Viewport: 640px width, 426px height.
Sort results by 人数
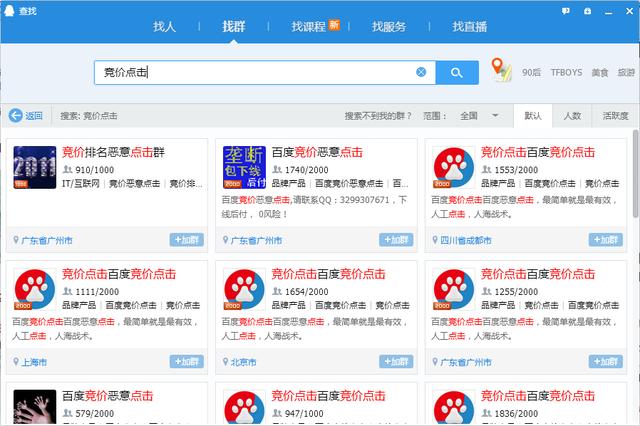coord(572,116)
